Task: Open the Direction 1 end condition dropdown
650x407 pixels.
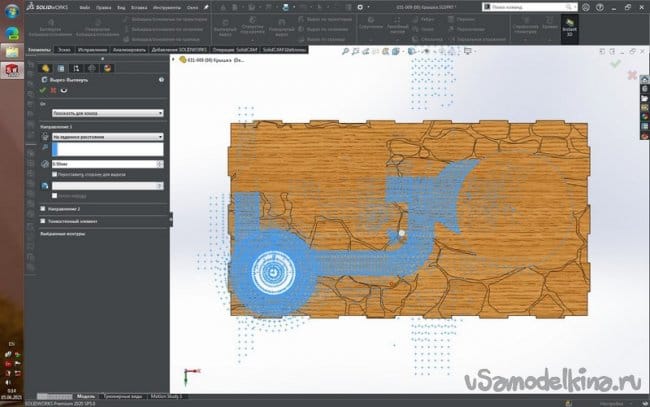Action: (108, 137)
